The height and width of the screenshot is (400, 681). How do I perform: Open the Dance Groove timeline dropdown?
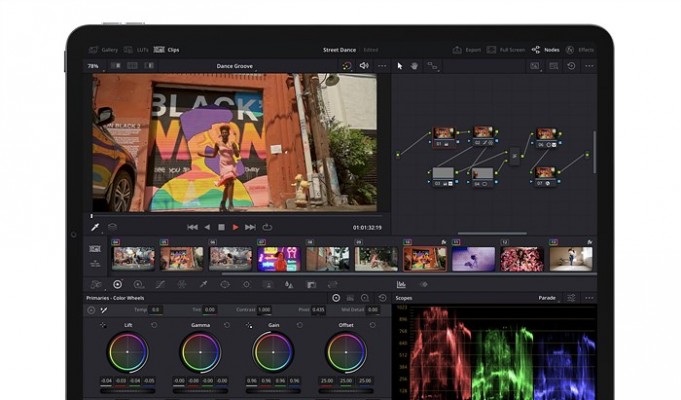(x=235, y=66)
